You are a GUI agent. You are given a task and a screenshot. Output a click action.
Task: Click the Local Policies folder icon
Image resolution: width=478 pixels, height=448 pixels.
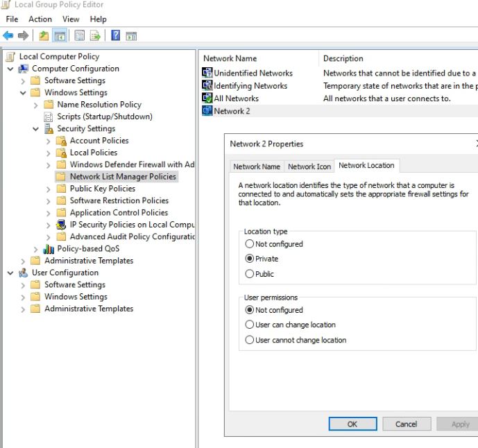61,153
